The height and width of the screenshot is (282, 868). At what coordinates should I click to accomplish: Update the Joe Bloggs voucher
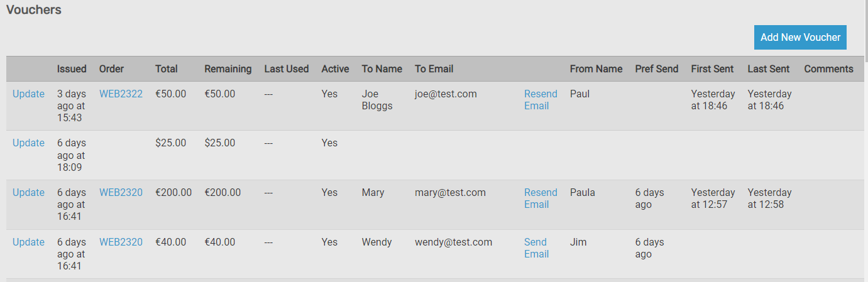tap(28, 94)
